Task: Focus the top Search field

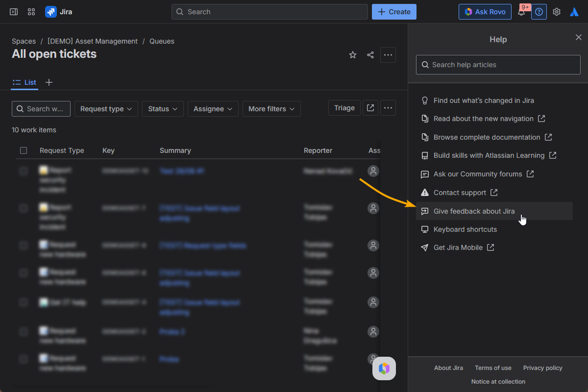Action: tap(269, 12)
